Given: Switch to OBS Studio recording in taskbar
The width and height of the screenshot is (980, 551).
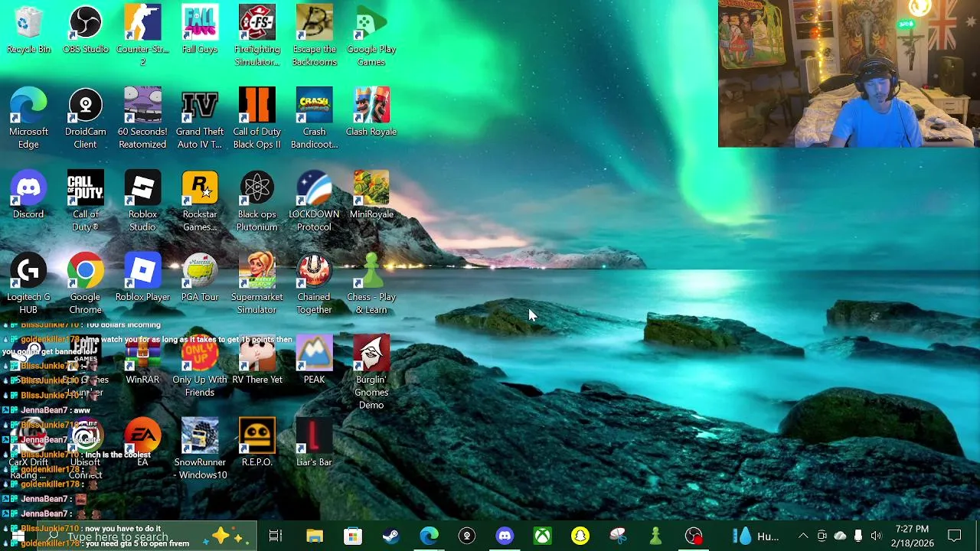Looking at the screenshot, I should (x=694, y=536).
